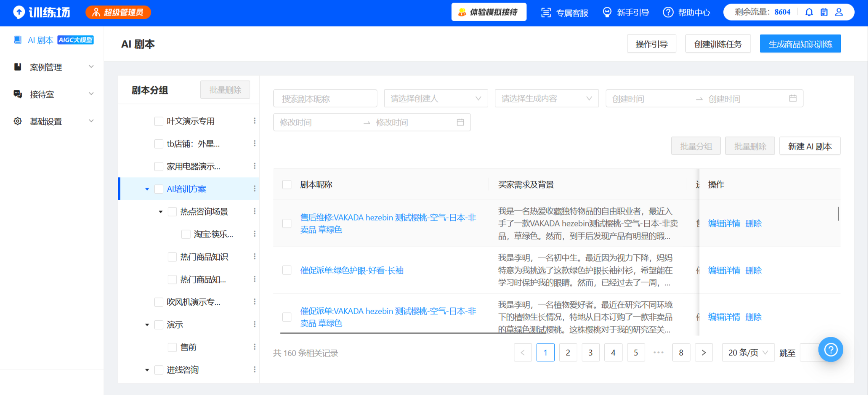
Task: Click calendar icon in 创建时间 range
Action: [x=793, y=98]
